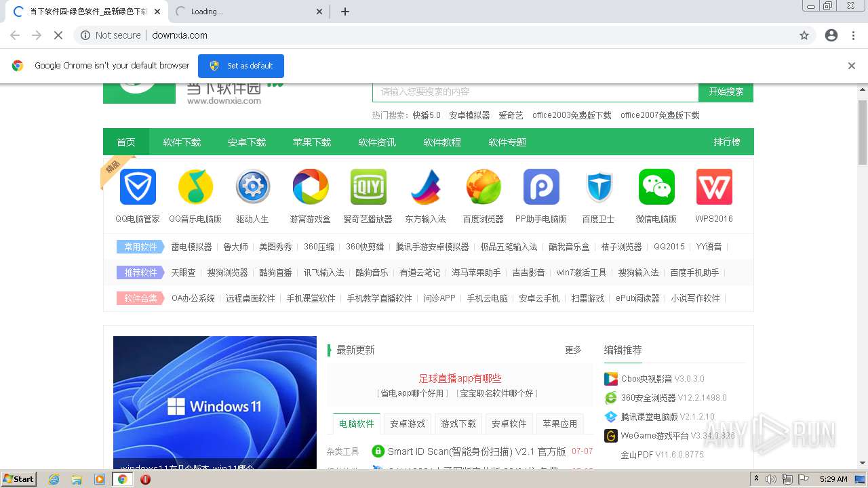868x488 pixels.
Task: Open PP助手电脑版 app icon
Action: [x=541, y=187]
